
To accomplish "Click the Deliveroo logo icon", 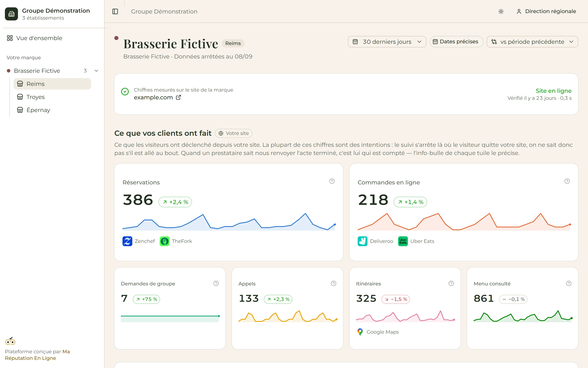I will tap(363, 241).
